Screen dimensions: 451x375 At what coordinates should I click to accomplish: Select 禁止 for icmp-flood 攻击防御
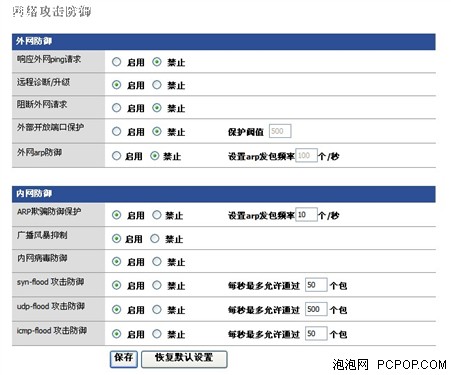tap(157, 334)
